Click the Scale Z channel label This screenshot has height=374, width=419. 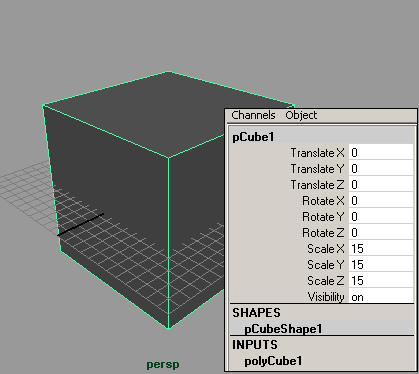(x=326, y=281)
